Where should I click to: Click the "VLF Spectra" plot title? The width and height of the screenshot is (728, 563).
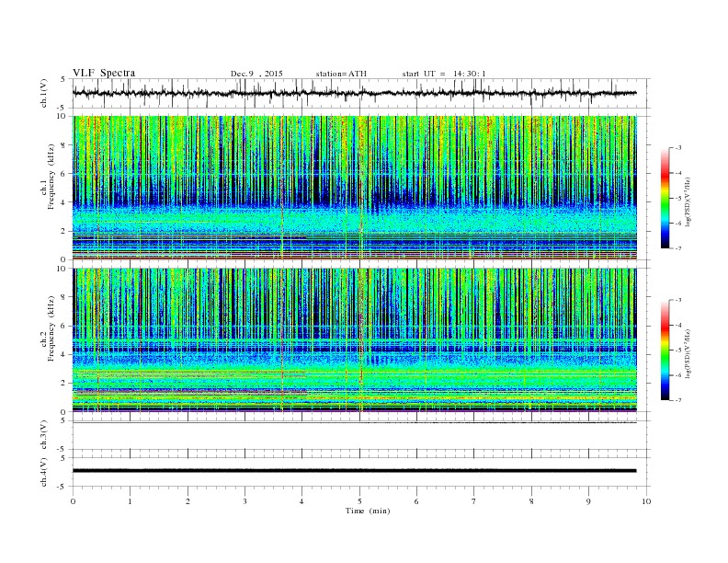[x=104, y=73]
